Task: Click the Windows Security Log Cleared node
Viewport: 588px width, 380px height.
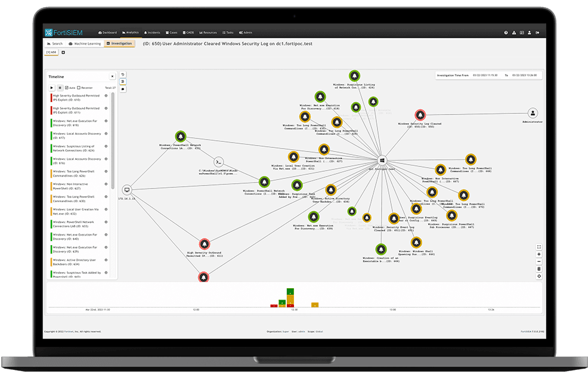Action: 420,115
